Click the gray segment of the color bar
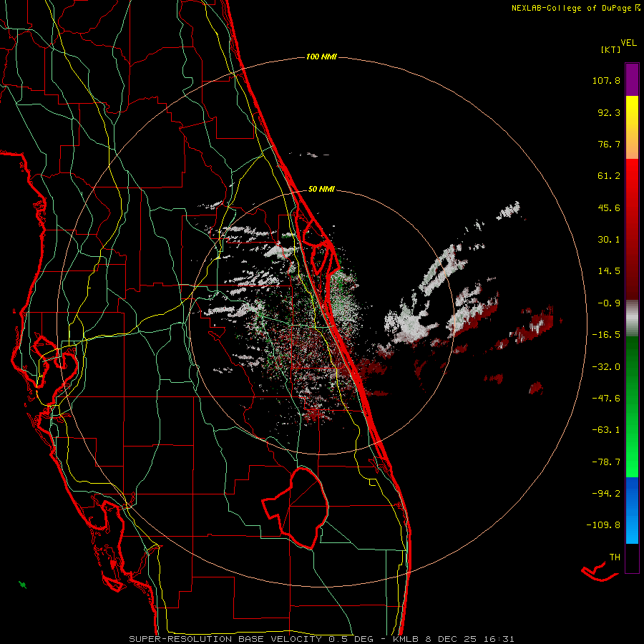Viewport: 644px width, 644px height. coord(632,318)
